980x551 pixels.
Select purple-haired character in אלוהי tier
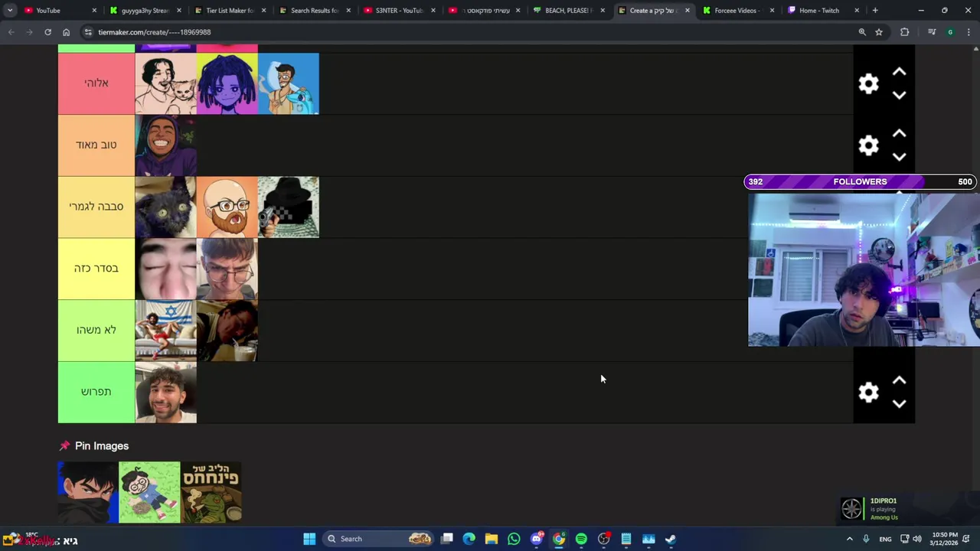pyautogui.click(x=227, y=83)
